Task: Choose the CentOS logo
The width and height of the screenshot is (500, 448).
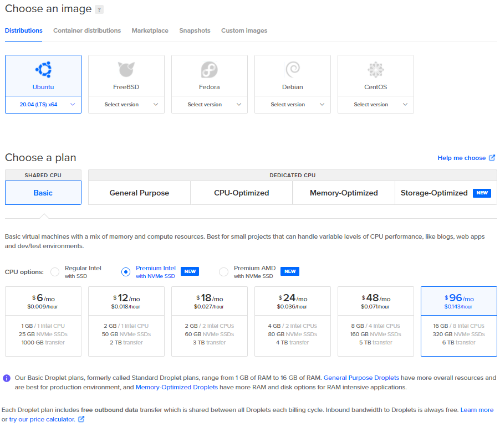Action: (x=376, y=69)
